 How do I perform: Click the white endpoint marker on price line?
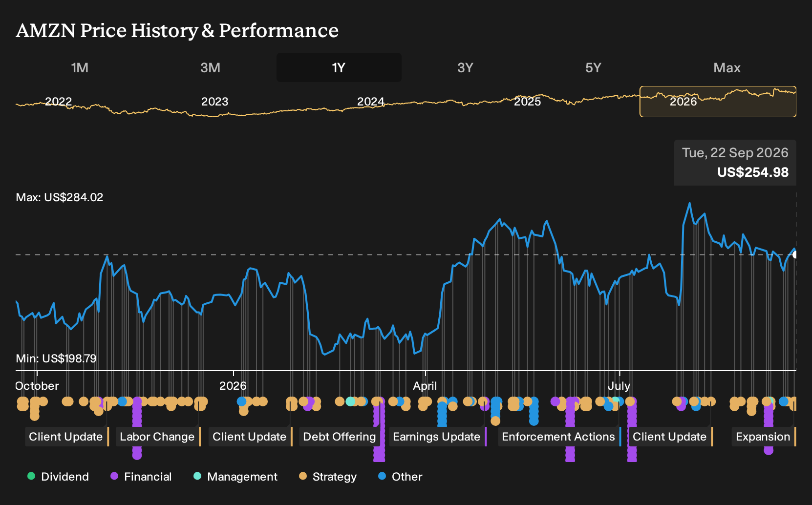coord(795,254)
